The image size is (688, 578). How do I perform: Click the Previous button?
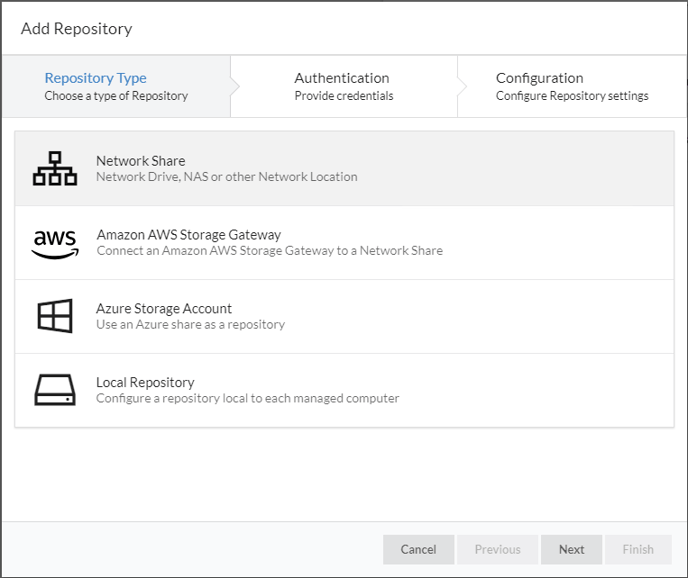pyautogui.click(x=498, y=549)
